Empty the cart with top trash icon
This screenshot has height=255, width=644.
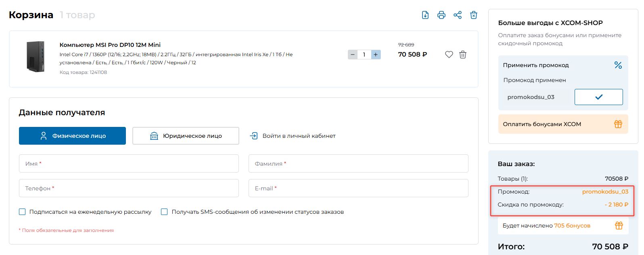pos(474,15)
